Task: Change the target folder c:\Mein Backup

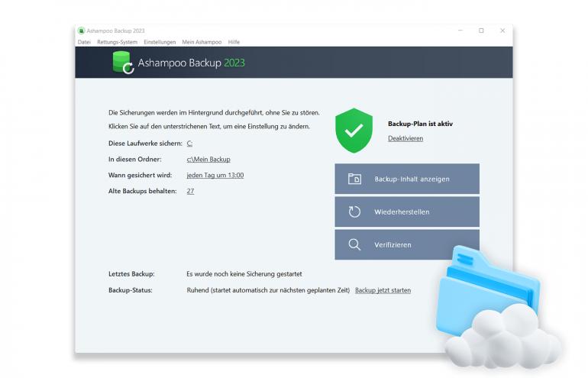Action: [x=208, y=160]
